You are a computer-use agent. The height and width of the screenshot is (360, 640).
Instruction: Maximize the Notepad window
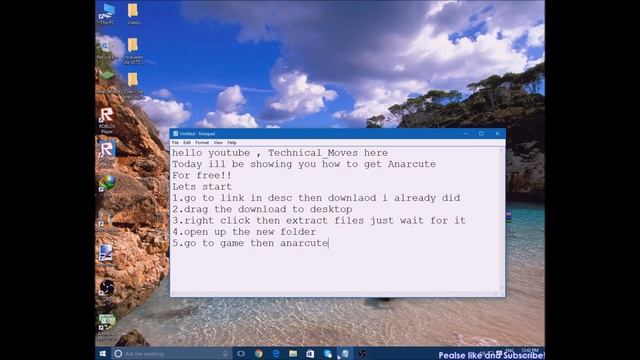pos(481,133)
